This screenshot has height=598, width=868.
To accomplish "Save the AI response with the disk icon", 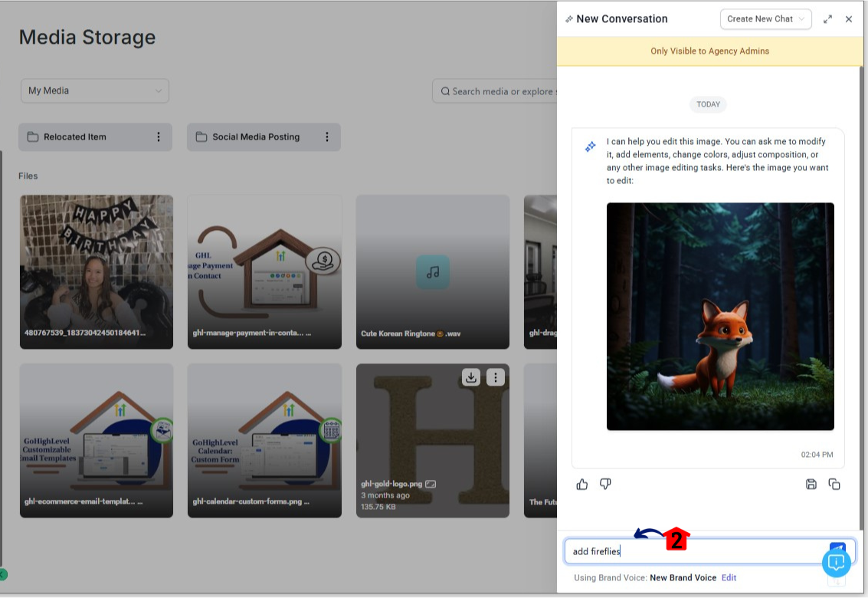I will pyautogui.click(x=811, y=484).
